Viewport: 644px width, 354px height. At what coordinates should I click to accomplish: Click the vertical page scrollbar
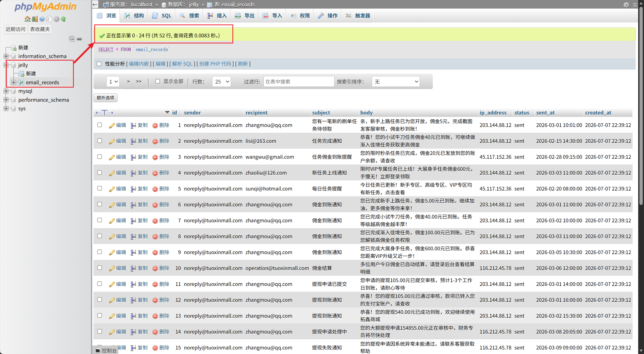[641, 106]
